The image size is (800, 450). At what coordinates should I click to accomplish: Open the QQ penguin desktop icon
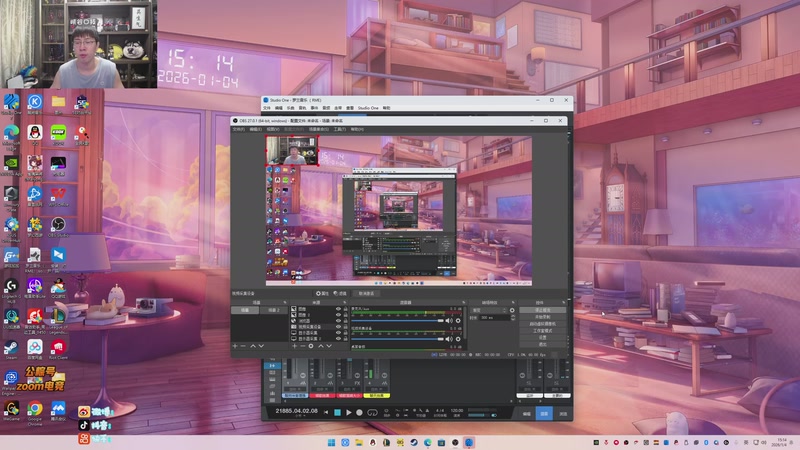pos(35,135)
